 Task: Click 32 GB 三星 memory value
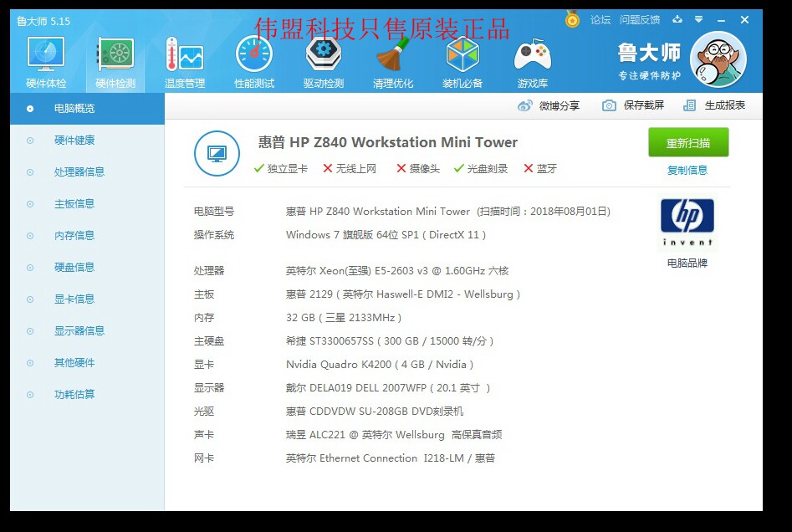[x=344, y=318]
